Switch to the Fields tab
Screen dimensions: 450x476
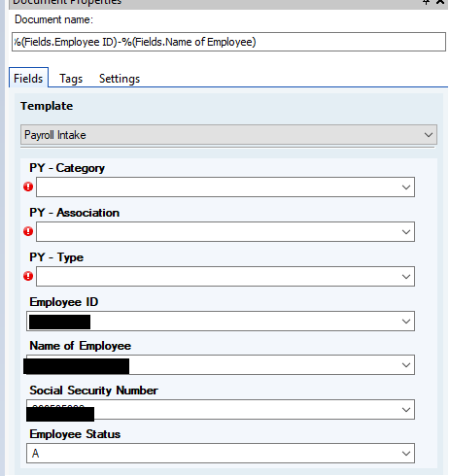[28, 79]
